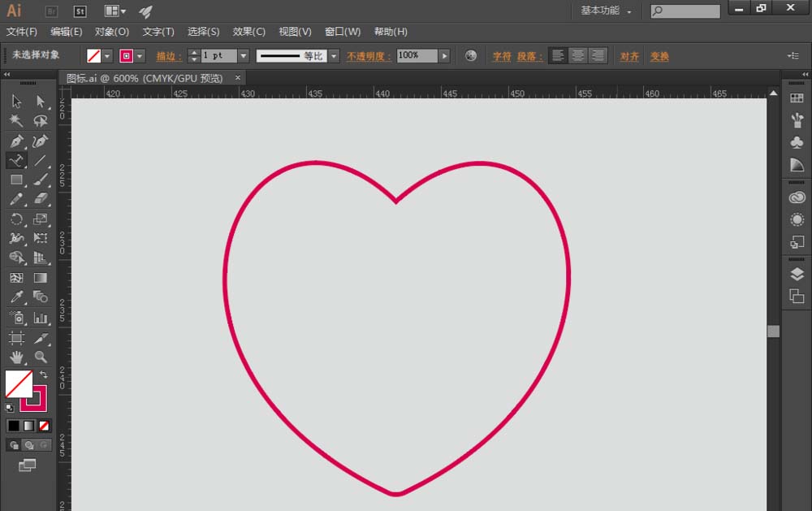The width and height of the screenshot is (812, 511).
Task: Collapse the right panel dock arrows
Action: [x=806, y=74]
